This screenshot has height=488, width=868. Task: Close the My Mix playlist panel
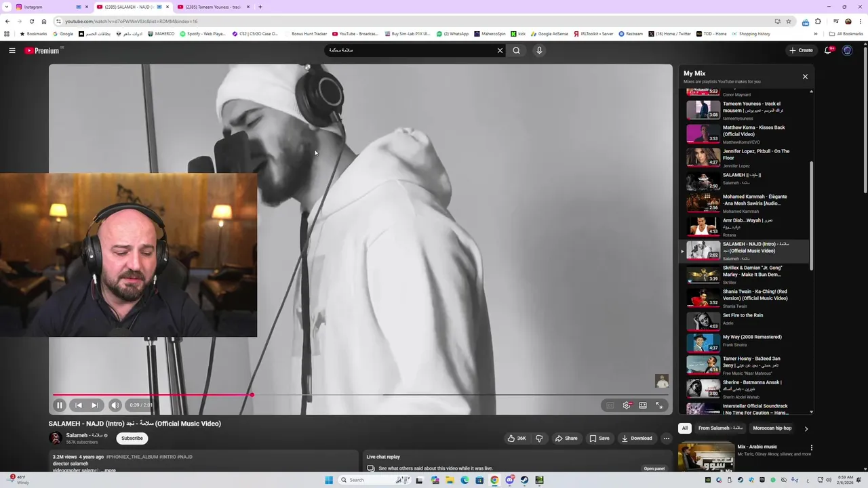[805, 77]
